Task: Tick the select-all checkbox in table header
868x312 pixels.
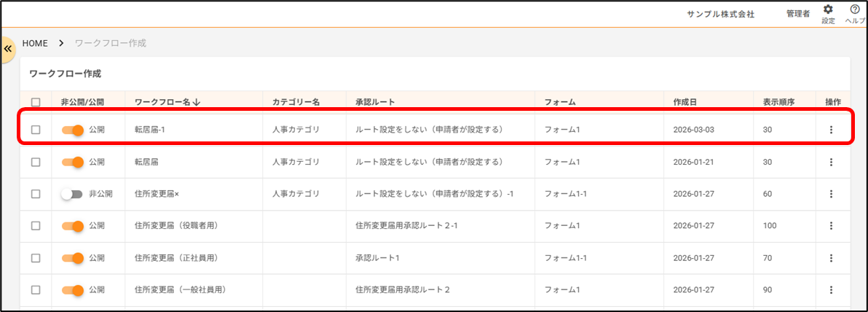Action: (x=36, y=103)
